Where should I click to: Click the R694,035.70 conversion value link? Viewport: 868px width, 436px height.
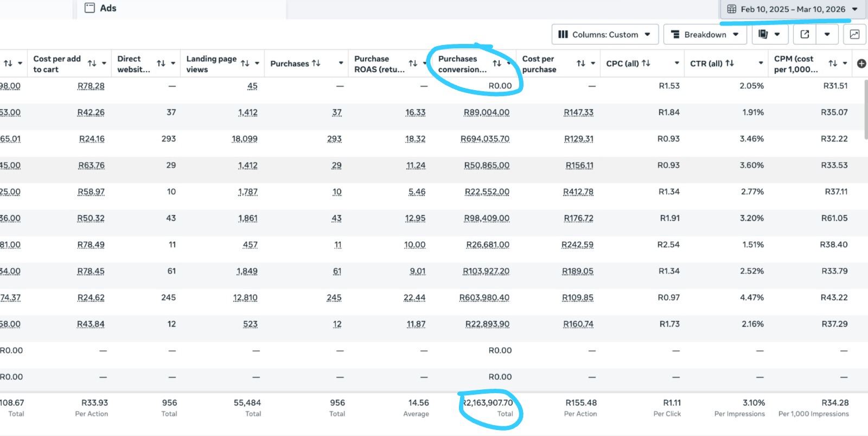tap(484, 139)
